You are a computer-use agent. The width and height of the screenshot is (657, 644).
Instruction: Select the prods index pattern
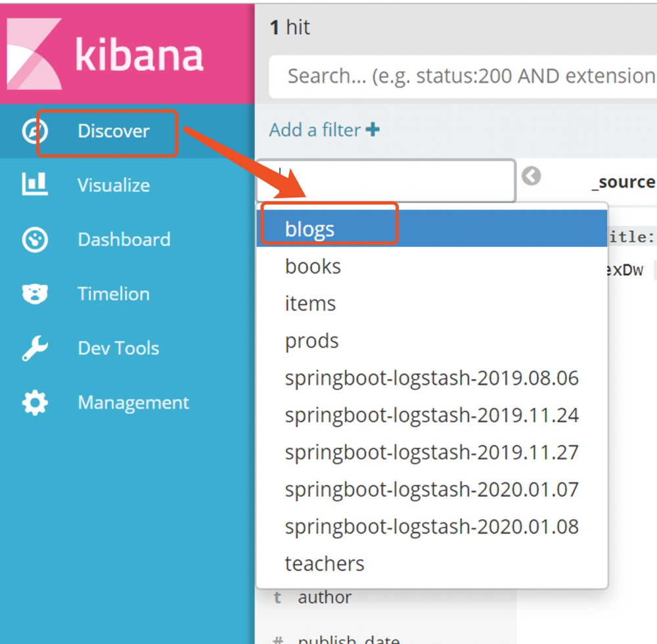(432, 340)
